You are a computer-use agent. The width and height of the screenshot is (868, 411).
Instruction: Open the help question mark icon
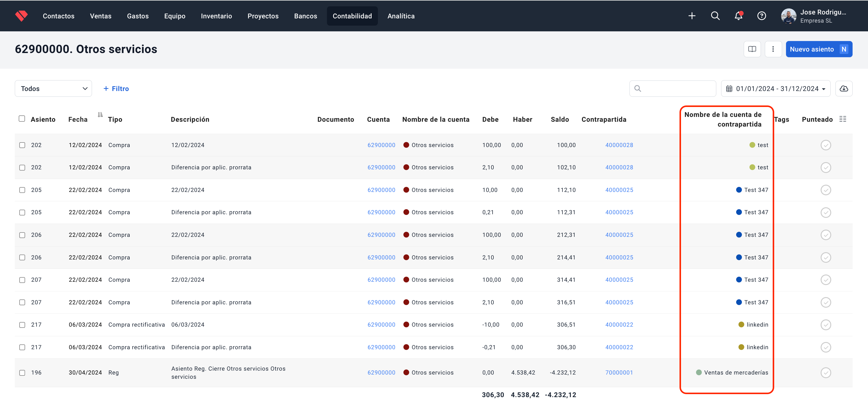click(762, 16)
